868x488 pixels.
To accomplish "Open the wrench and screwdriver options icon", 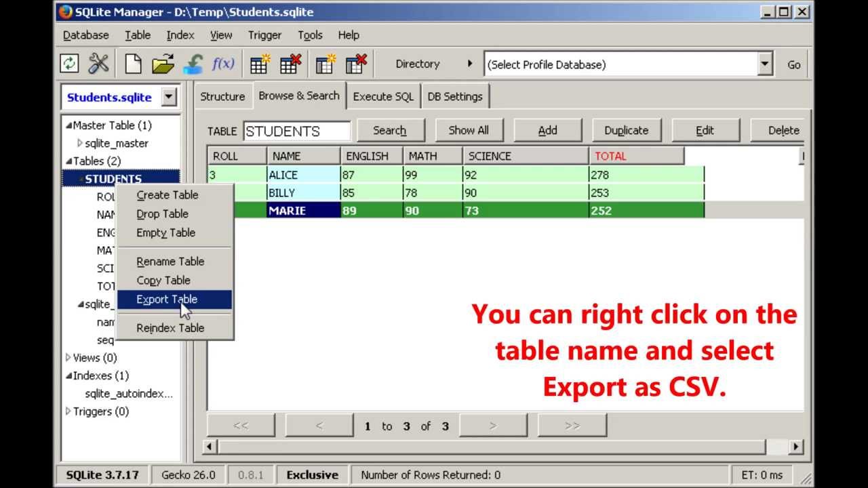I will [99, 64].
